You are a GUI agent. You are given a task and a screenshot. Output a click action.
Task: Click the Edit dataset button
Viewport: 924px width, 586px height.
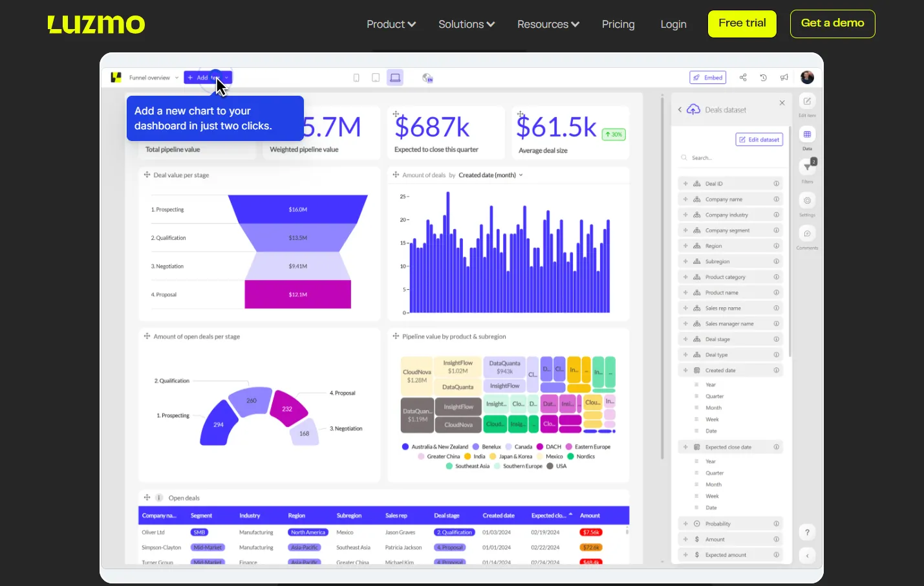click(x=759, y=140)
